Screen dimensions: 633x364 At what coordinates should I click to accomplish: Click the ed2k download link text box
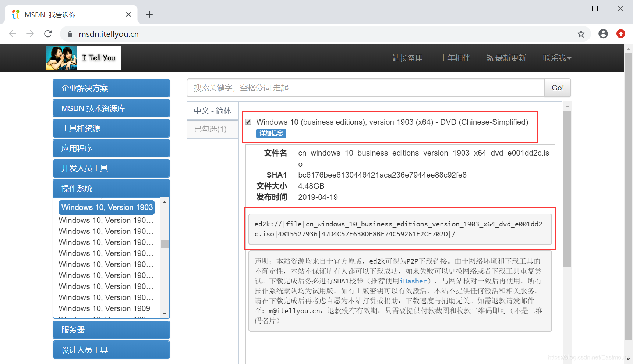point(400,229)
